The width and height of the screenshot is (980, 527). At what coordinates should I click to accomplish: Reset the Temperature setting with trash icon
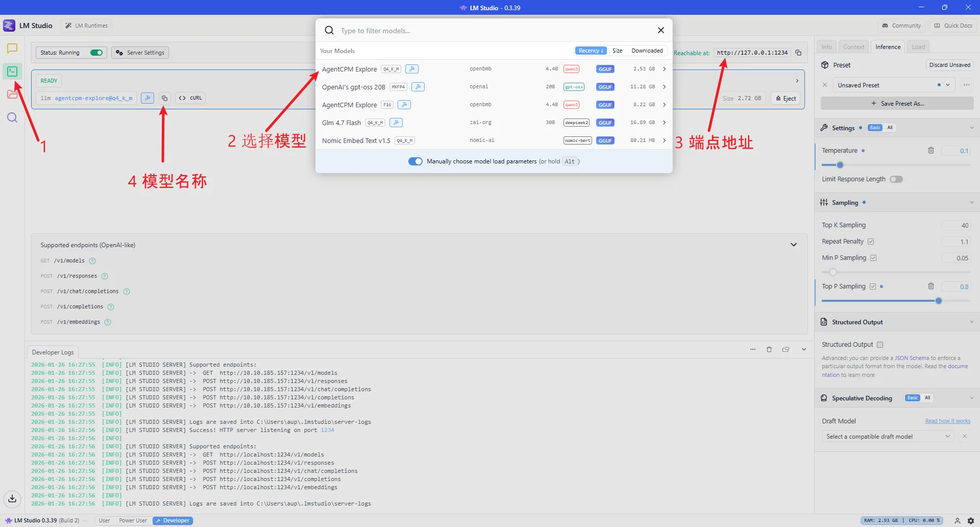[931, 150]
